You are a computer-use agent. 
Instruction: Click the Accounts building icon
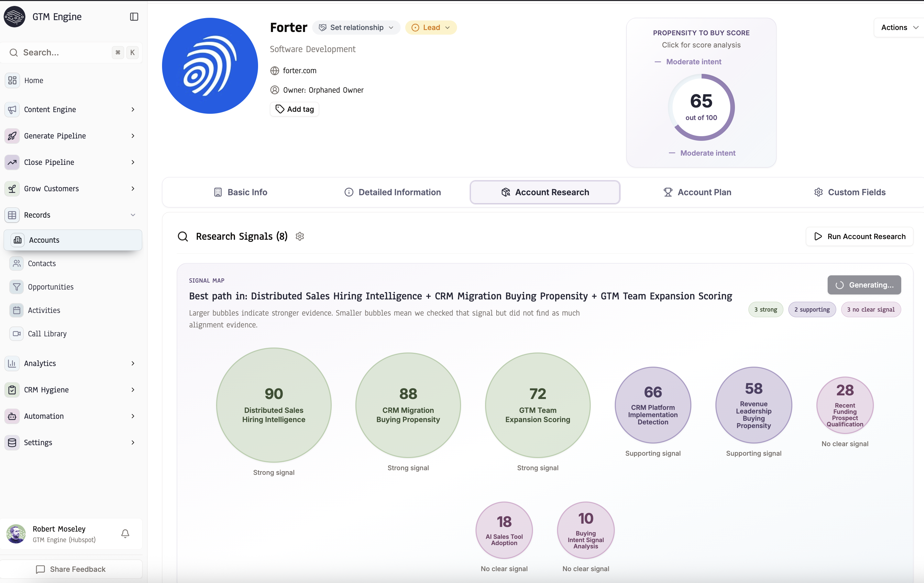coord(17,240)
